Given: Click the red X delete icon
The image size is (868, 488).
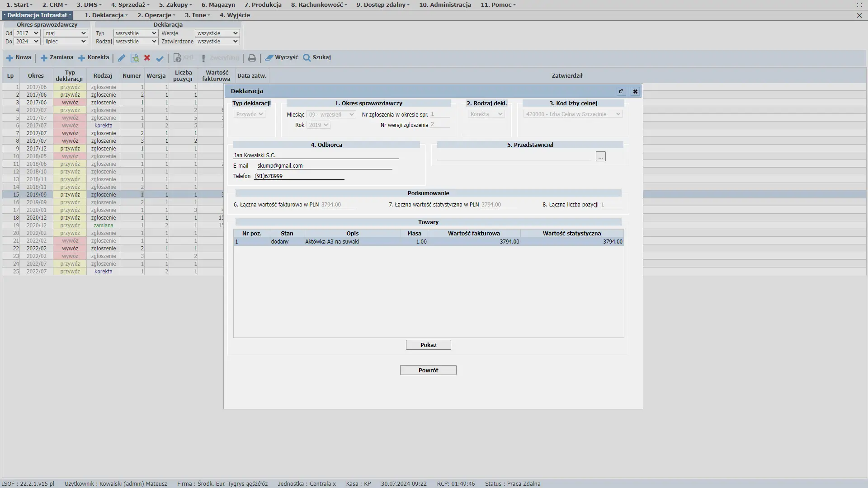Looking at the screenshot, I should point(147,58).
